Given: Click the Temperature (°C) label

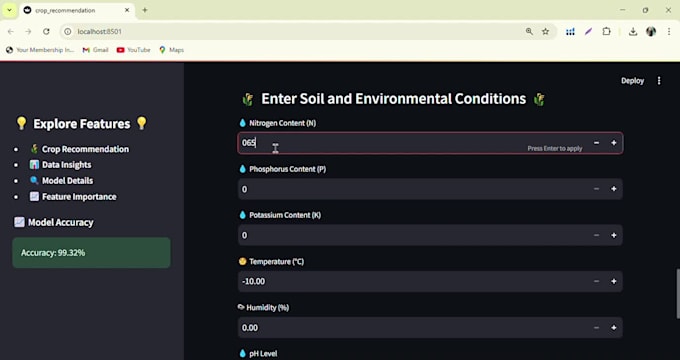Looking at the screenshot, I should tap(271, 262).
